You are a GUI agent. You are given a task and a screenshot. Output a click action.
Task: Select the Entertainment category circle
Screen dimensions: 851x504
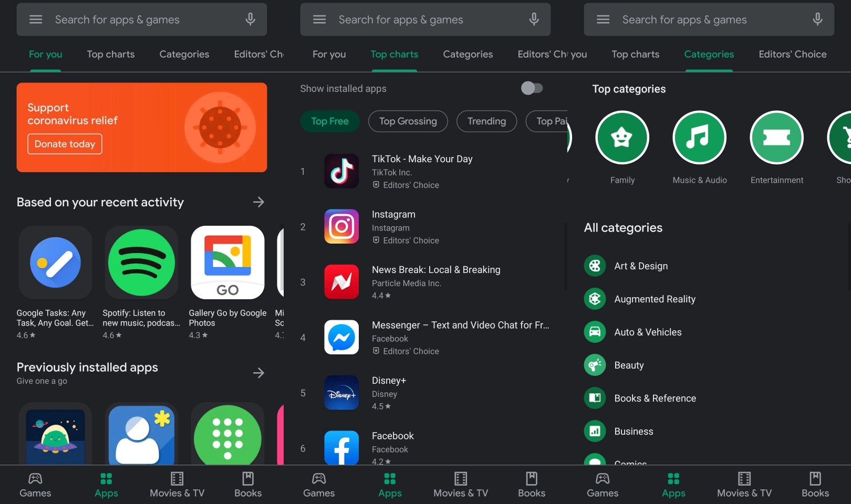[x=776, y=138]
